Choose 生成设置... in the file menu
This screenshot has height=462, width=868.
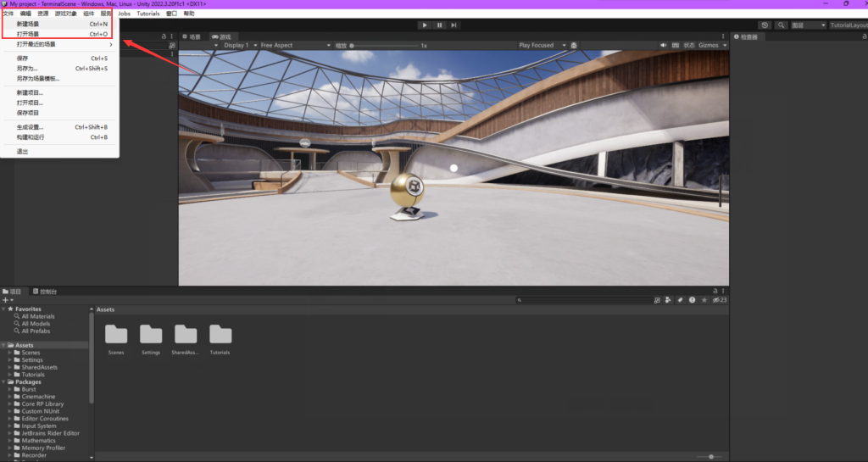point(32,127)
